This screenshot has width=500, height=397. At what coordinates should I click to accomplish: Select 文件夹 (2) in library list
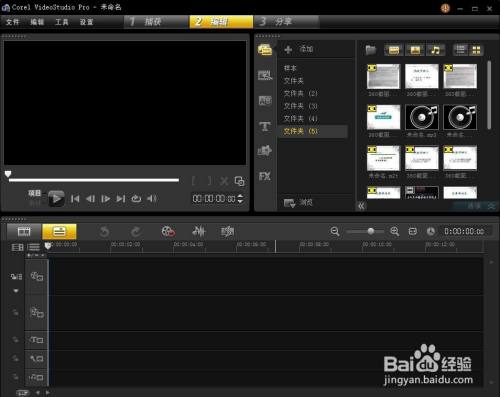(301, 93)
